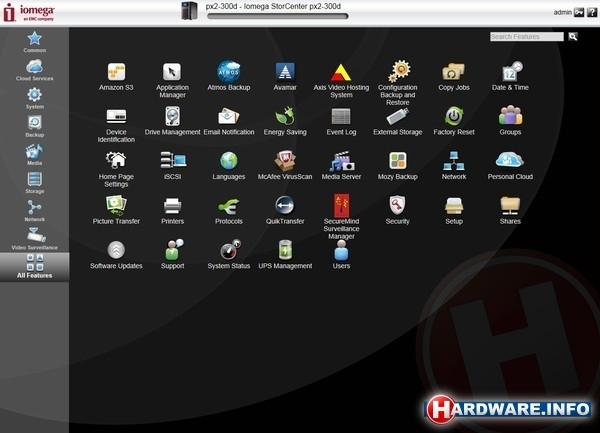Viewport: 600px width, 433px height.
Task: Open Software Updates
Action: [x=116, y=255]
